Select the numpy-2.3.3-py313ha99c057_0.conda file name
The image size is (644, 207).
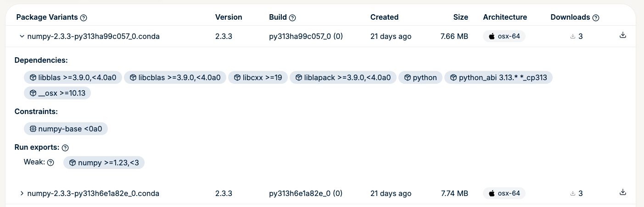click(94, 36)
